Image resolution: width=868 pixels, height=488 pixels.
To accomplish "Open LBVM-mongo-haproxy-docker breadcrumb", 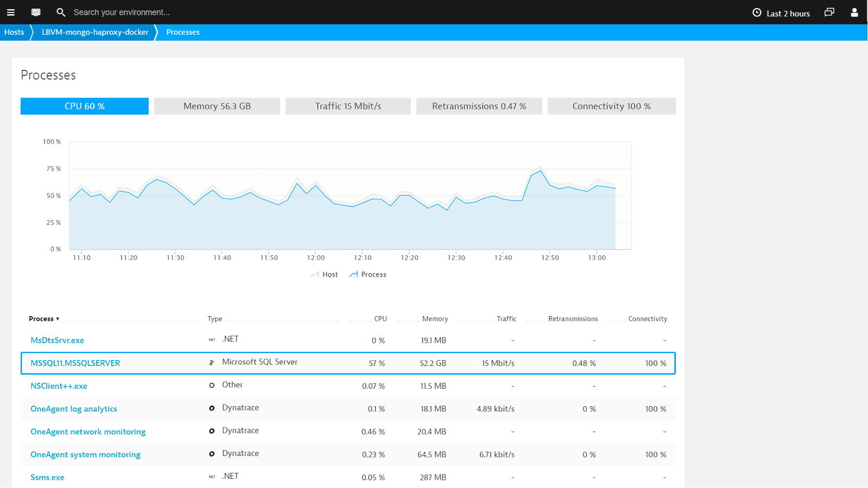I will [x=95, y=32].
